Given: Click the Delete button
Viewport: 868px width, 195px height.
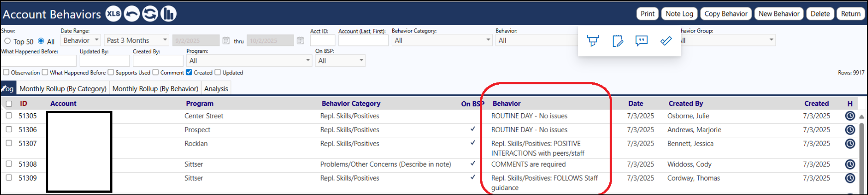Looking at the screenshot, I should tap(820, 14).
